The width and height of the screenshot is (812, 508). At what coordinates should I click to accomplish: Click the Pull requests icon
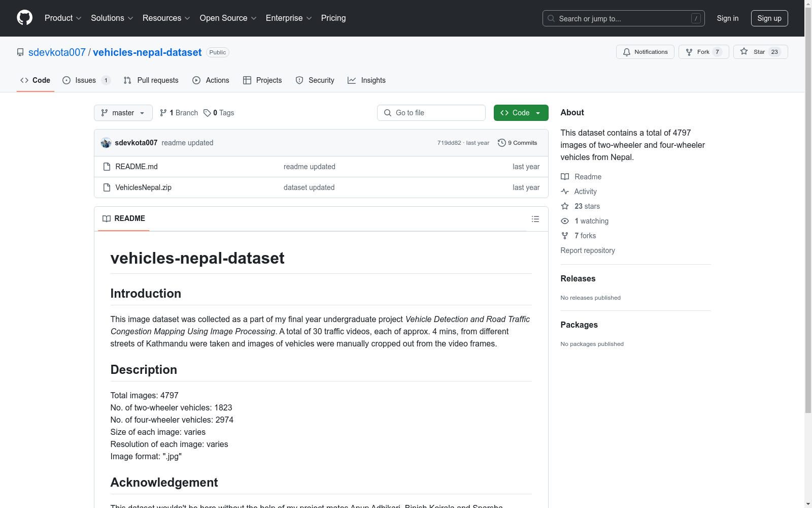127,80
